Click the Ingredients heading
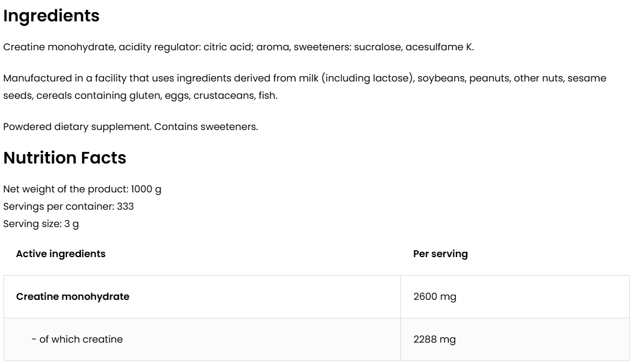Screen dimensions: 632x364 click(51, 16)
